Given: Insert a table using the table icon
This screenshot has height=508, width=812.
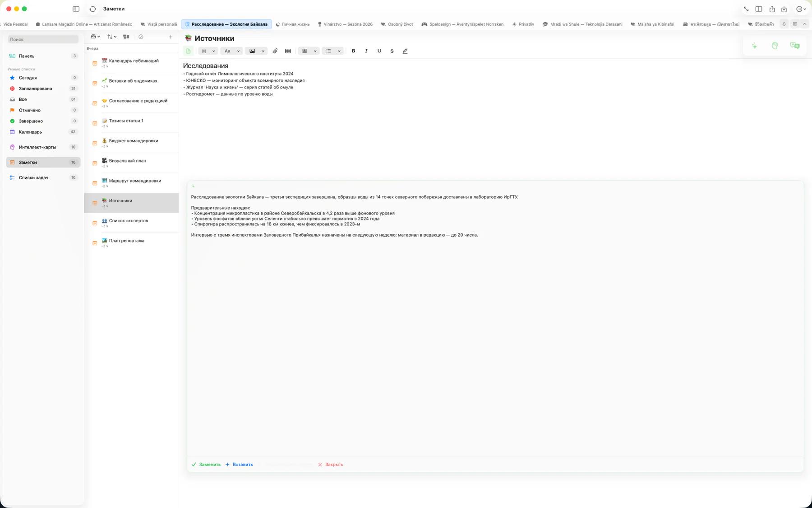Looking at the screenshot, I should pos(288,51).
